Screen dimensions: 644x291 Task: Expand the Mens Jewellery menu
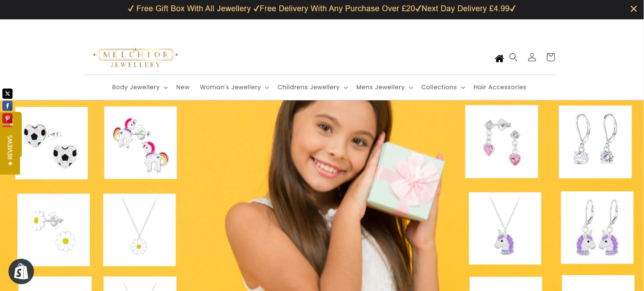point(384,87)
